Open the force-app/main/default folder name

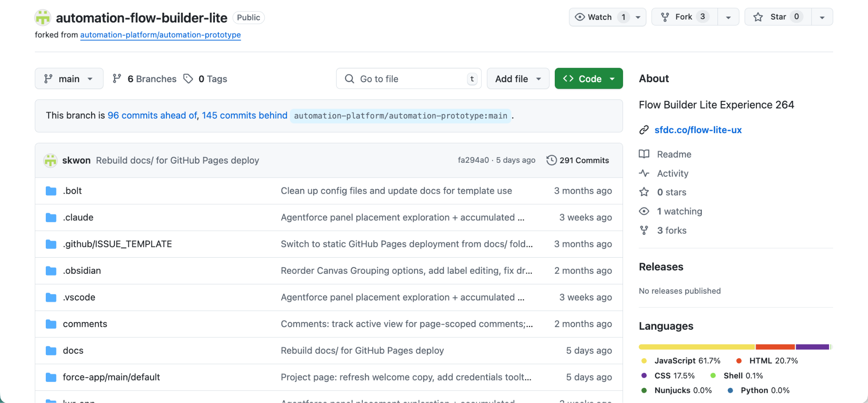111,377
